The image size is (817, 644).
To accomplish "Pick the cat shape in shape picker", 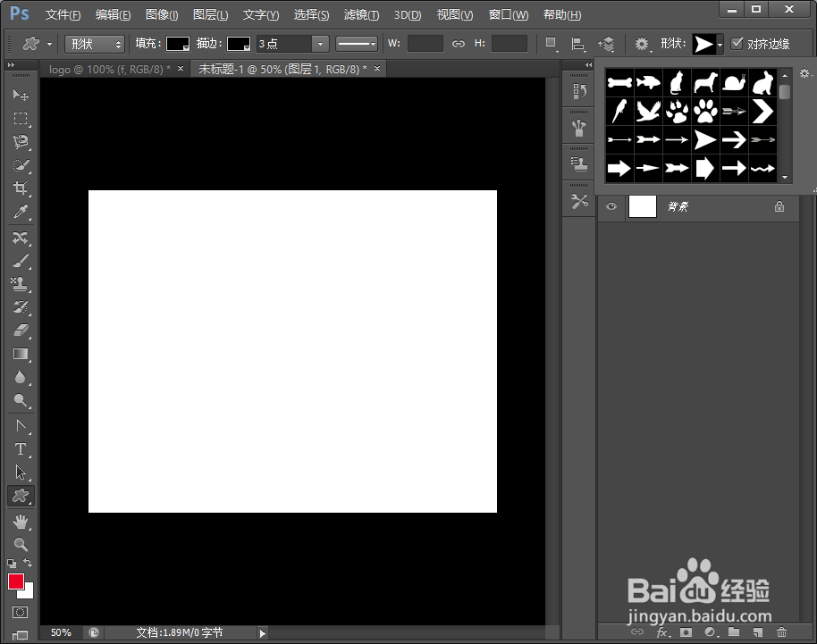I will (677, 82).
